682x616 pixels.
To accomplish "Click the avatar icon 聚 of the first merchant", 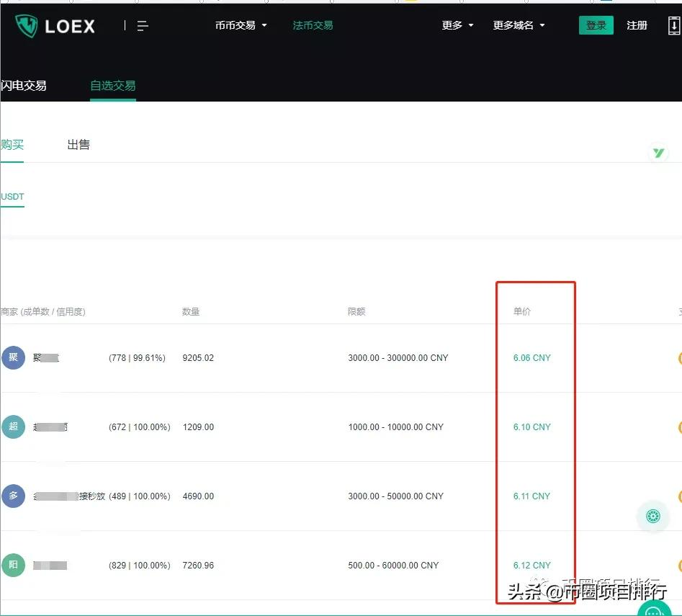I will [x=14, y=357].
